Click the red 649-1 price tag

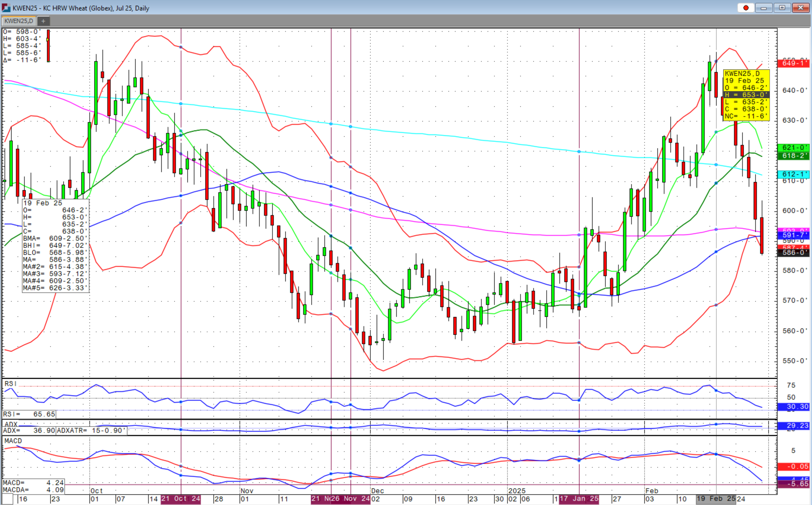click(793, 63)
